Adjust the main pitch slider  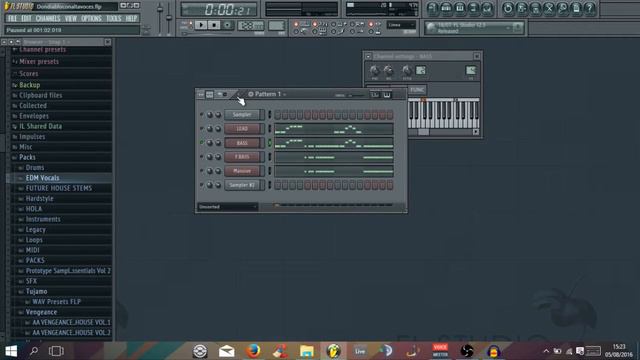pos(169,18)
